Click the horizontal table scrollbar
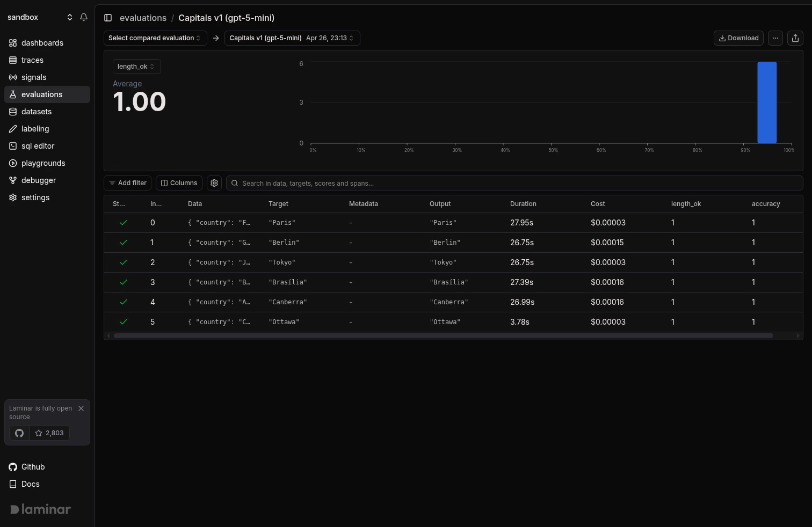Screen dimensions: 812x527 444,336
